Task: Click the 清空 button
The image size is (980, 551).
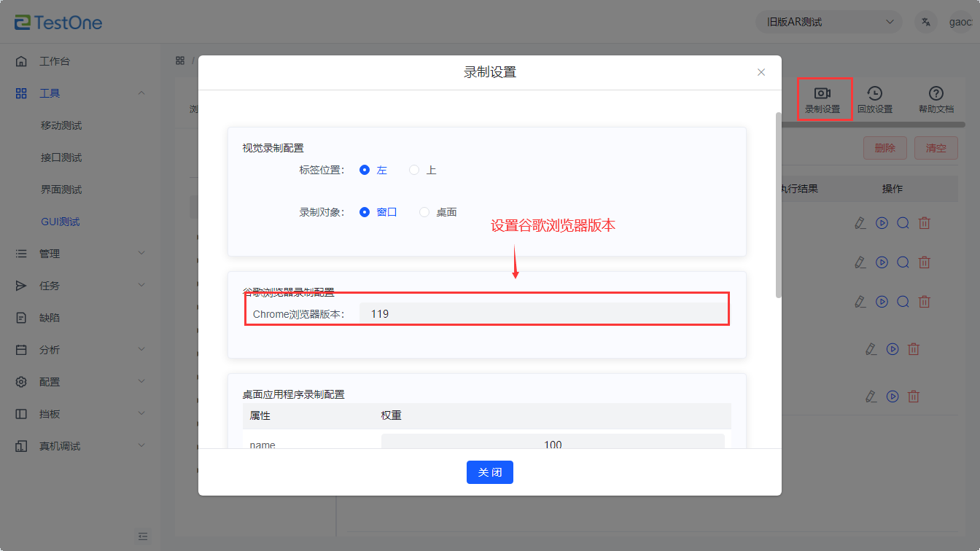Action: tap(936, 148)
